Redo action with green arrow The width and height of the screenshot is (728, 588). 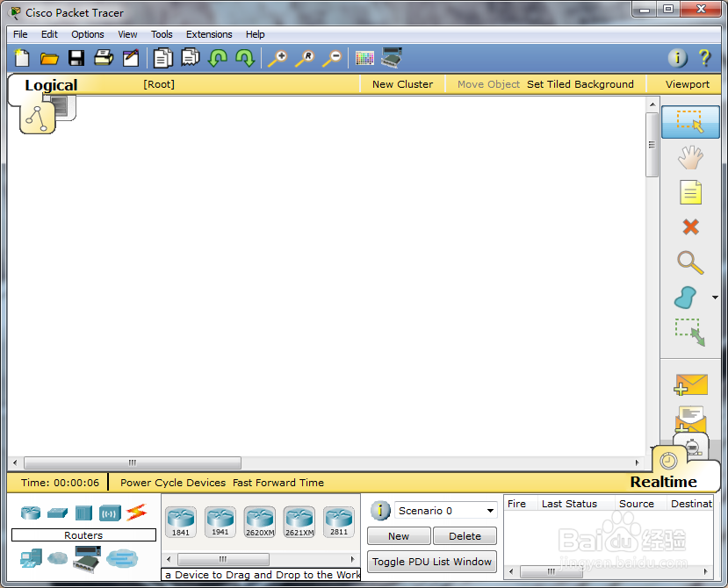pos(245,58)
